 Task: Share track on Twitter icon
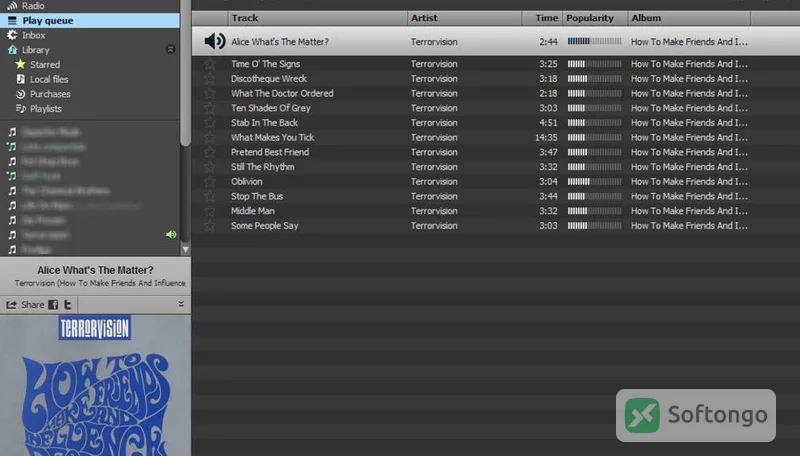[x=67, y=305]
